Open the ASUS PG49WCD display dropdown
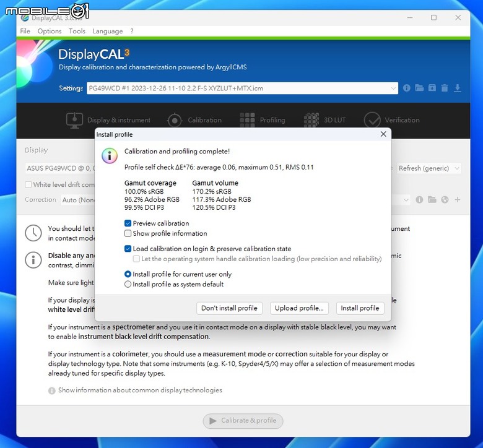The image size is (483, 448). 61,168
